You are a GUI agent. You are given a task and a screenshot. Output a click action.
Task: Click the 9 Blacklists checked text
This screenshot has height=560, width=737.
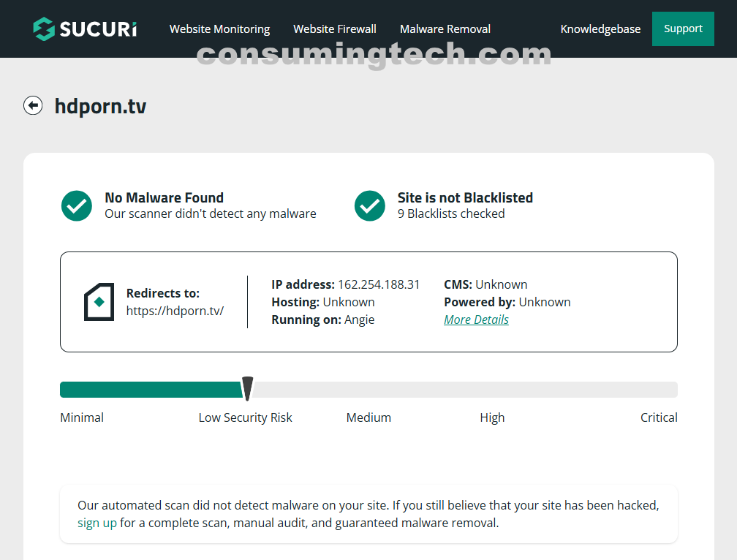(x=451, y=213)
